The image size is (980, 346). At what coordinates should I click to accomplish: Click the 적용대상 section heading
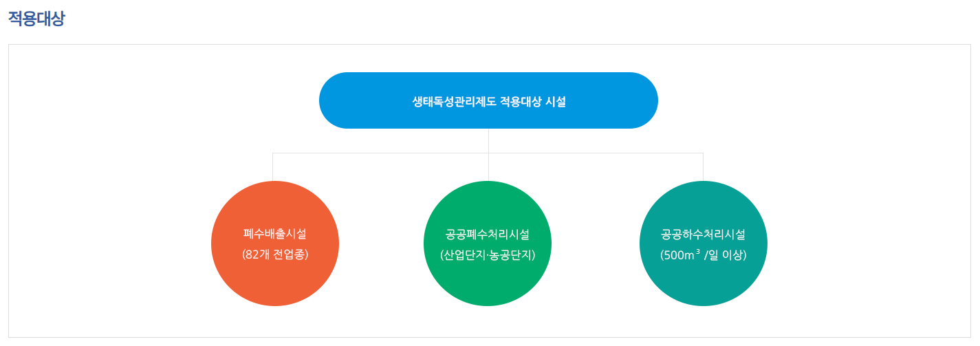pos(36,19)
